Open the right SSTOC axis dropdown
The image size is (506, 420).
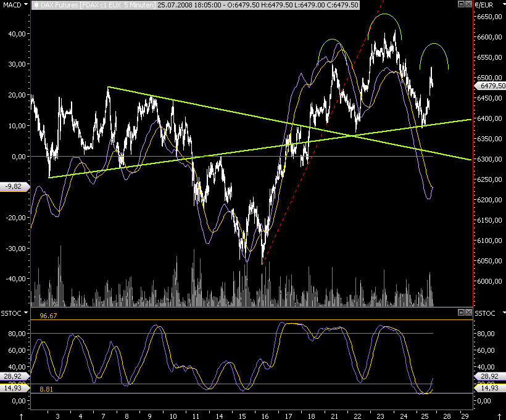[504, 313]
